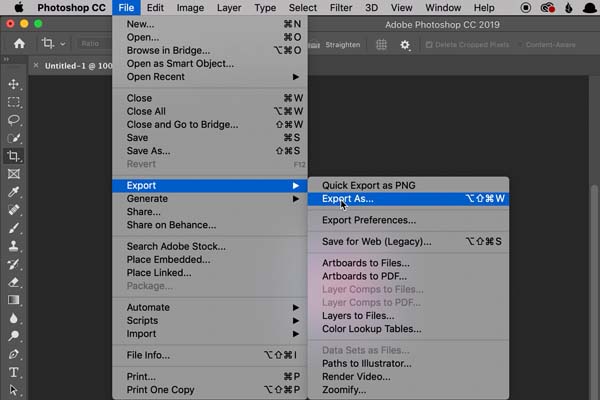
Task: Click the vertical scrollbar at right edge
Action: coord(595,291)
